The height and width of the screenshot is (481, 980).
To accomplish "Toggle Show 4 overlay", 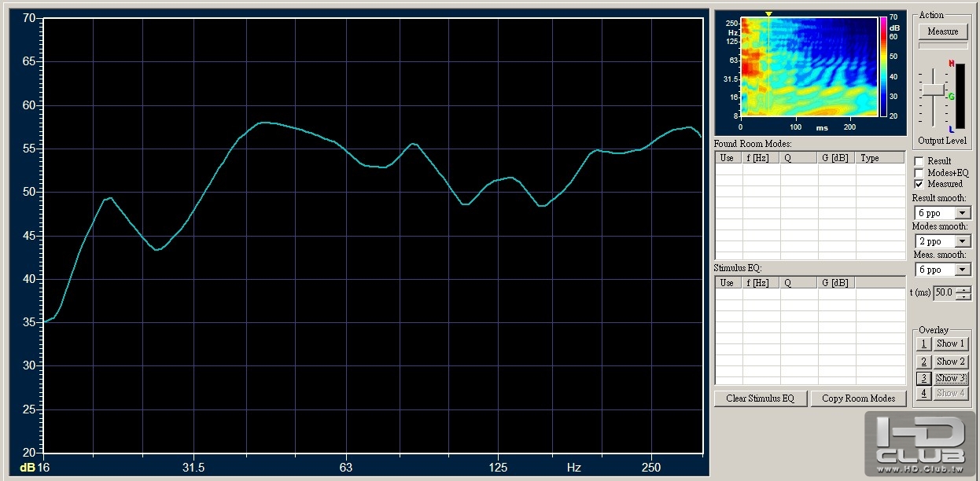I will (950, 393).
